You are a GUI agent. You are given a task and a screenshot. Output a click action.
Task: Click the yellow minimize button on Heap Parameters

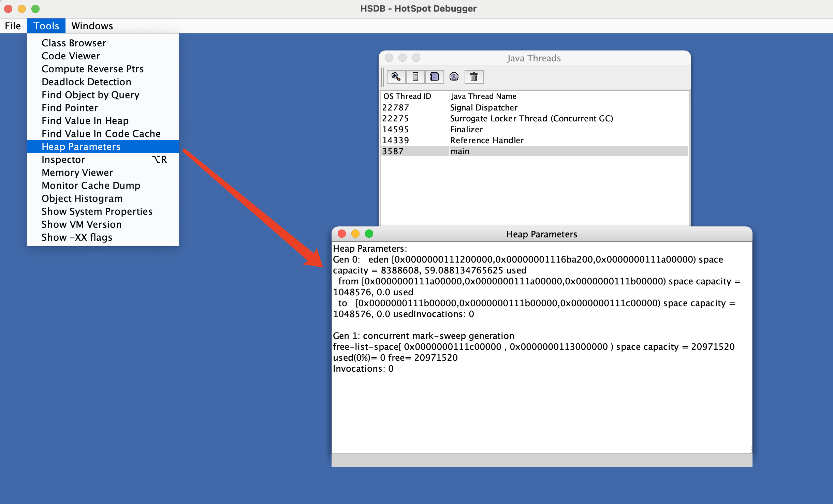(x=355, y=234)
